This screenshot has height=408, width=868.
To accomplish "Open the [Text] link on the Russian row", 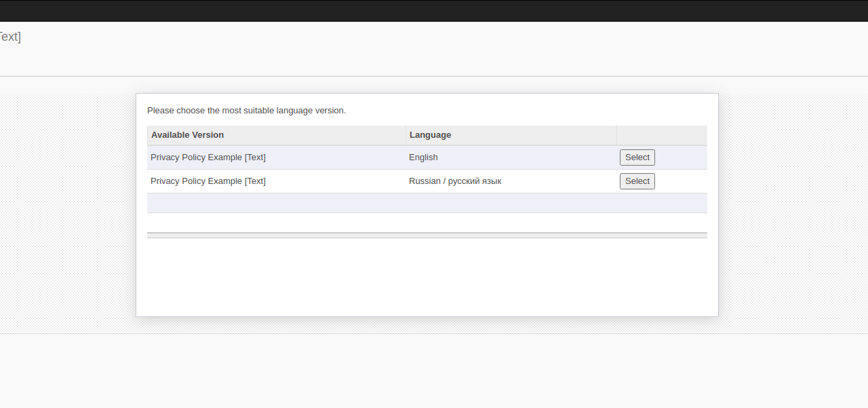I will pyautogui.click(x=256, y=181).
